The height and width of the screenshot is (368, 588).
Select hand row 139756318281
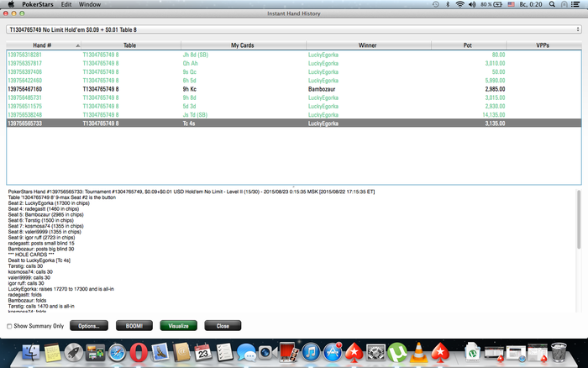pos(294,55)
